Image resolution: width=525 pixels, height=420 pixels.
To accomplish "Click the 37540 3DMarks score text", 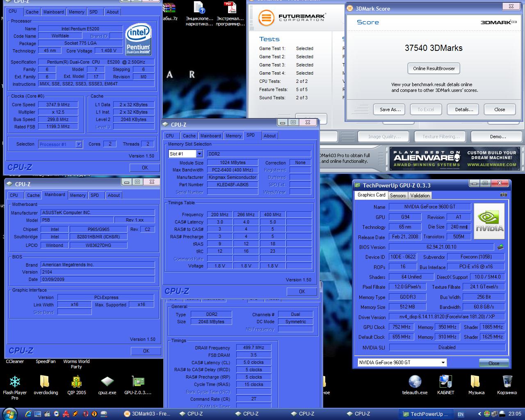I will (434, 48).
